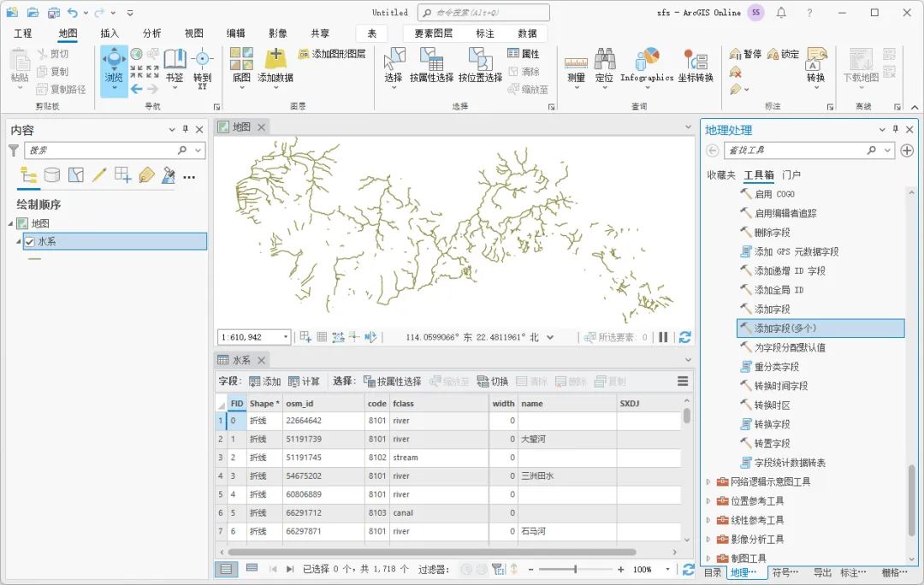Viewport: 924px width, 585px height.
Task: Open the table zoom 100% dropdown
Action: [x=667, y=569]
